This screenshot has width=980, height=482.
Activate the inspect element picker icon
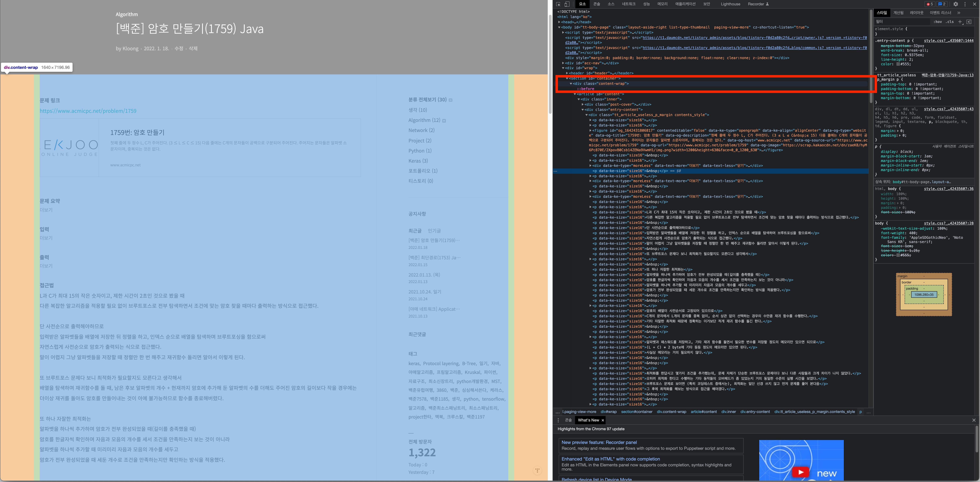[x=558, y=4]
